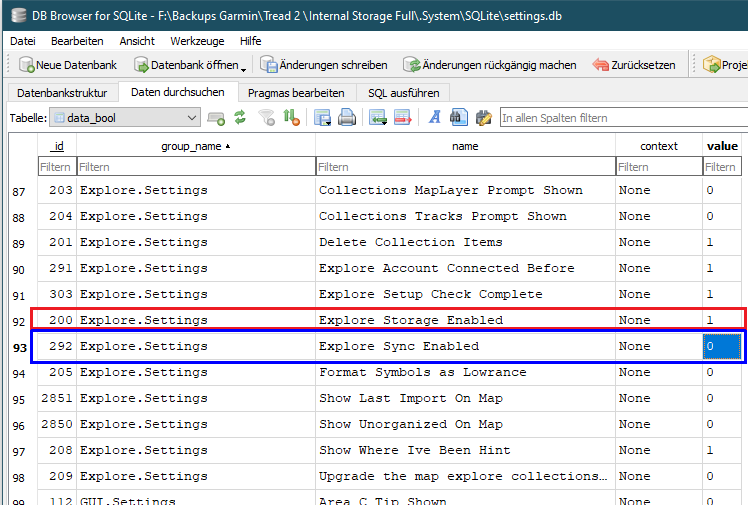Click the printer icon

point(347,117)
